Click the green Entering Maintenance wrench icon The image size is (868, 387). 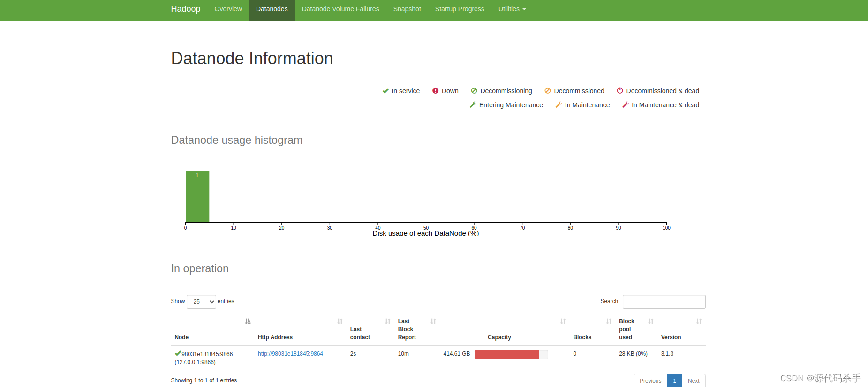473,105
